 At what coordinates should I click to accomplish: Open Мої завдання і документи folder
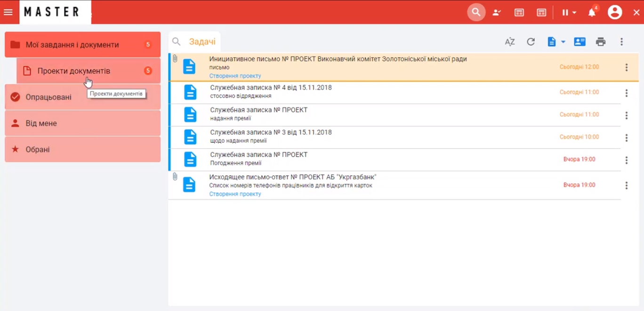pos(82,45)
